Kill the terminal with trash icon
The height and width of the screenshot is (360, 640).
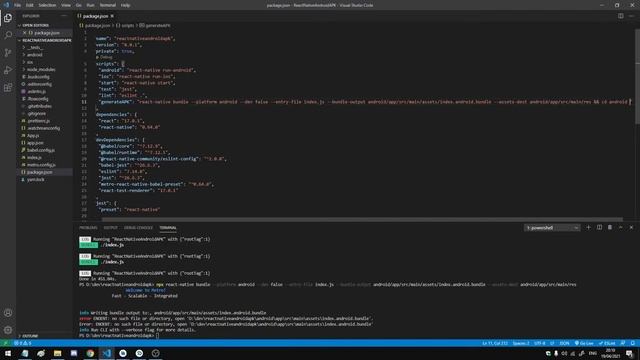click(610, 227)
